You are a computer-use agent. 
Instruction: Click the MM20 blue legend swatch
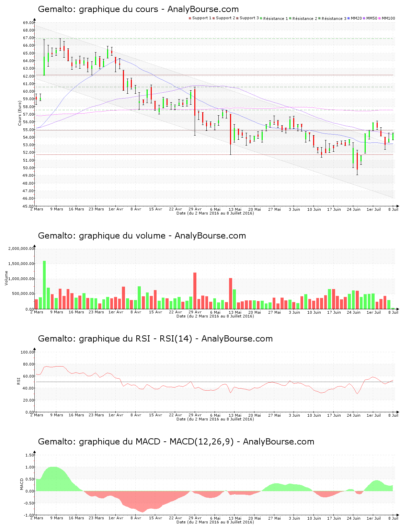tap(349, 18)
